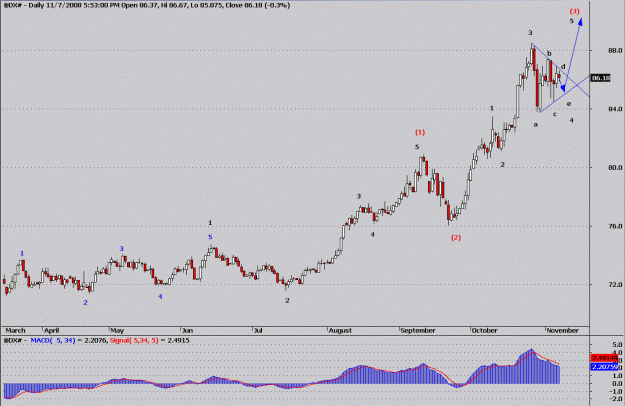Click the blue wave label 1
625x406 pixels.
point(22,253)
